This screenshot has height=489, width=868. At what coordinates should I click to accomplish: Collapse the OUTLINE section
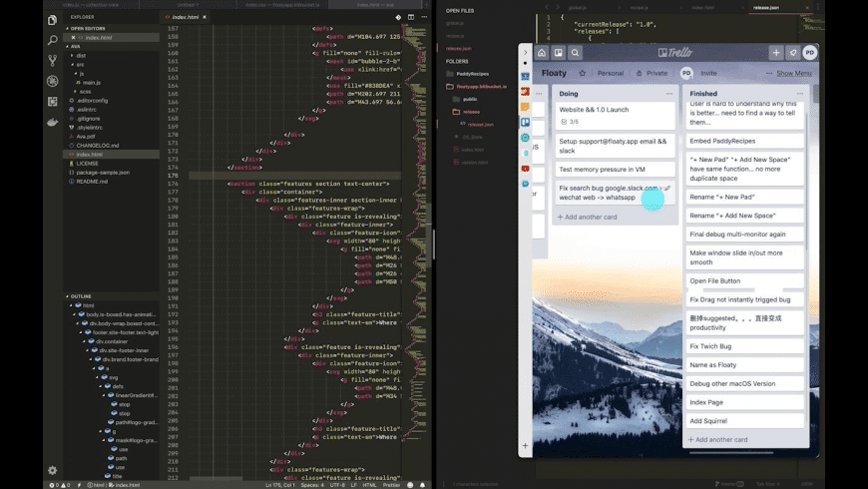[82, 296]
